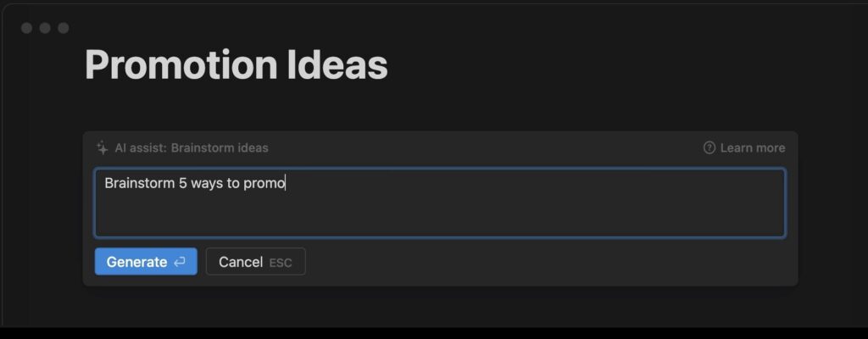The image size is (868, 339).
Task: Click the 'Ideas' word in page title
Action: [337, 65]
